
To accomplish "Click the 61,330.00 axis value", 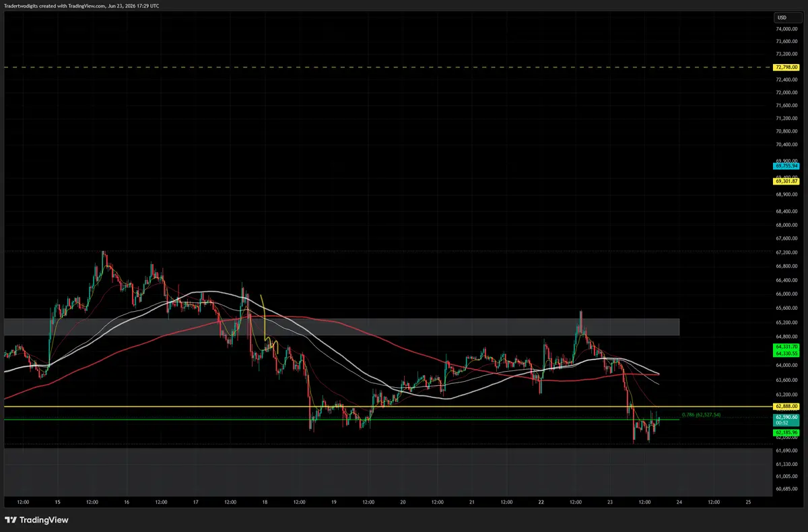I will [x=786, y=463].
